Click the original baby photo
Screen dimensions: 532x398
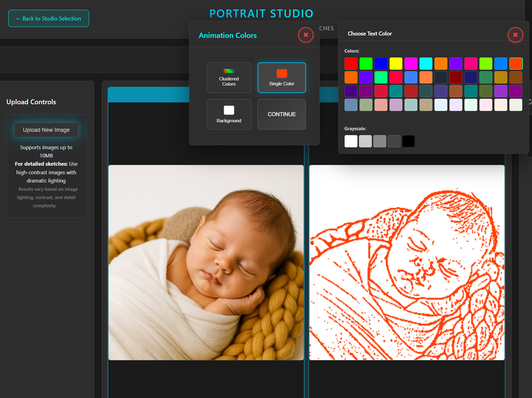tap(206, 262)
